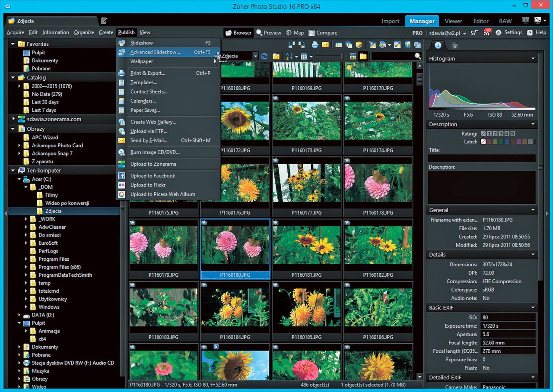Screen dimensions: 553x392
Task: Click the refresh icon next to the Zdjecia path
Action: tap(264, 57)
